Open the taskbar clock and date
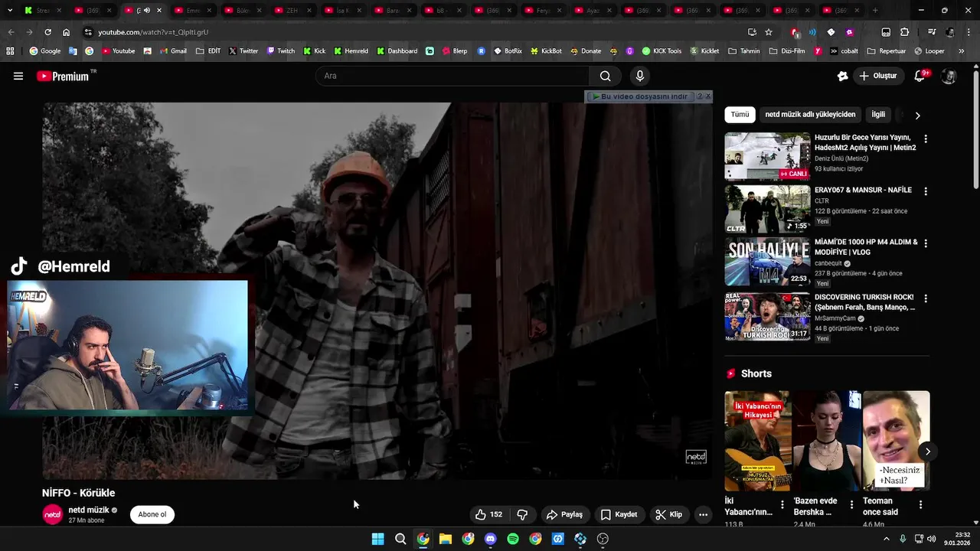980x551 pixels. tap(958, 539)
